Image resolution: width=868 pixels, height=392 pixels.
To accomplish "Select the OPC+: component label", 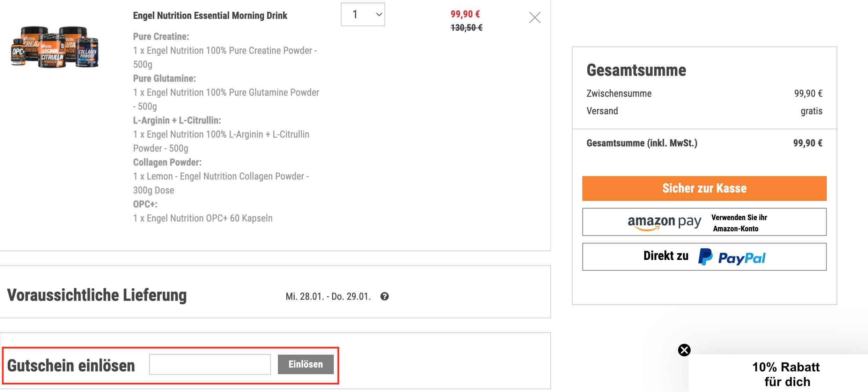I will tap(145, 204).
